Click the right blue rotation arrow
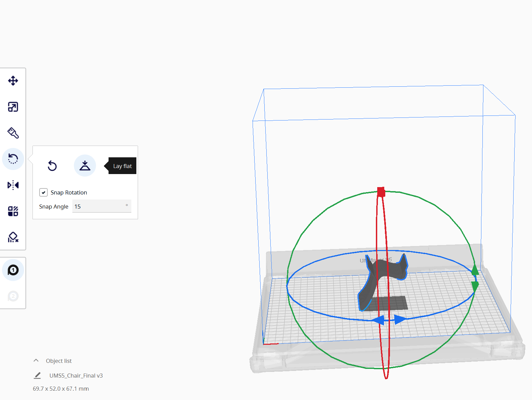532x400 pixels. [x=400, y=320]
